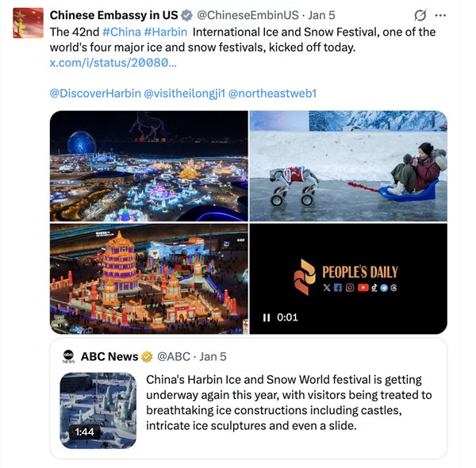Click ABC News gold verified badge
The height and width of the screenshot is (468, 476).
[x=147, y=357]
